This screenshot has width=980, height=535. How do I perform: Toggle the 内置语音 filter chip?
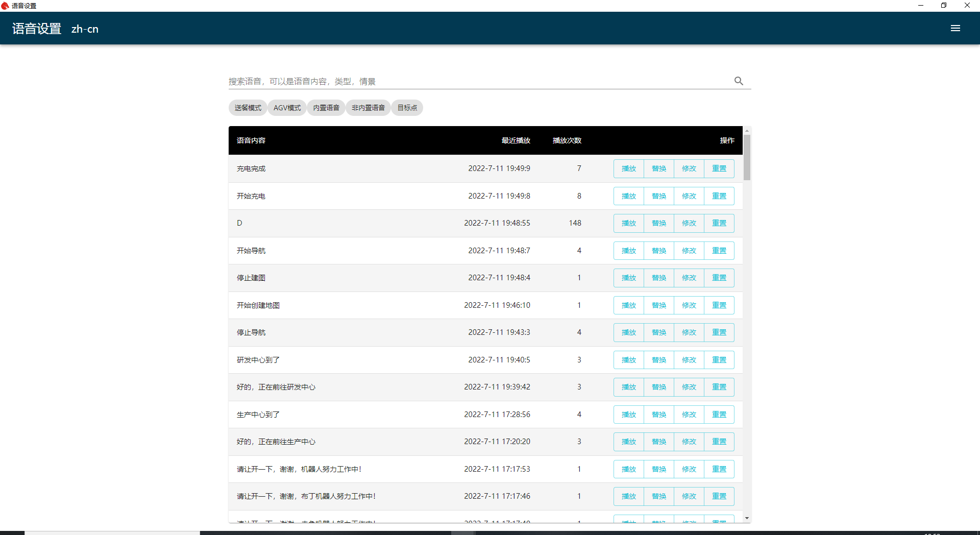point(326,108)
